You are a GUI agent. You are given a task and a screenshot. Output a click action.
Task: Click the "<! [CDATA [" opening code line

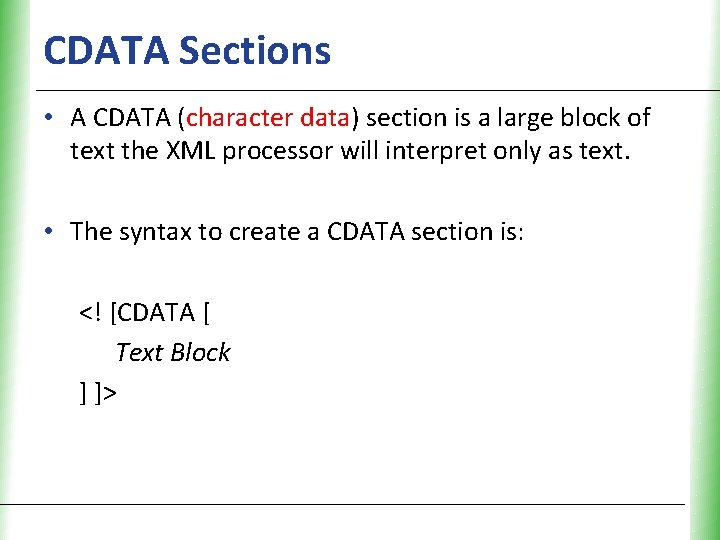(145, 313)
